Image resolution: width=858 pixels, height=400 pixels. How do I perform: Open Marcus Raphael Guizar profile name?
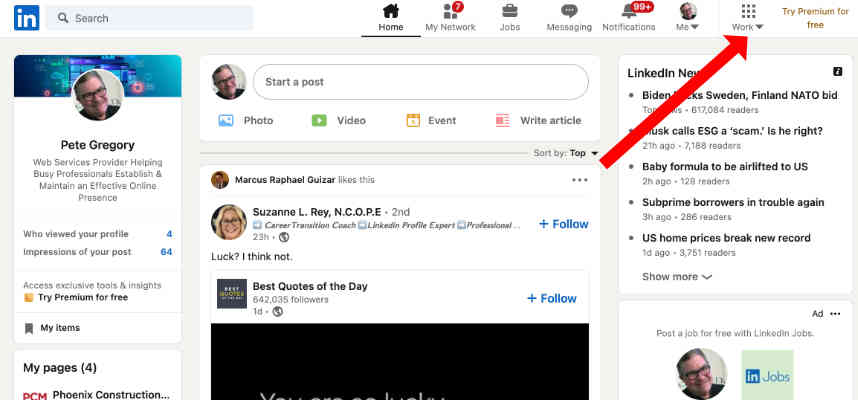[x=285, y=180]
